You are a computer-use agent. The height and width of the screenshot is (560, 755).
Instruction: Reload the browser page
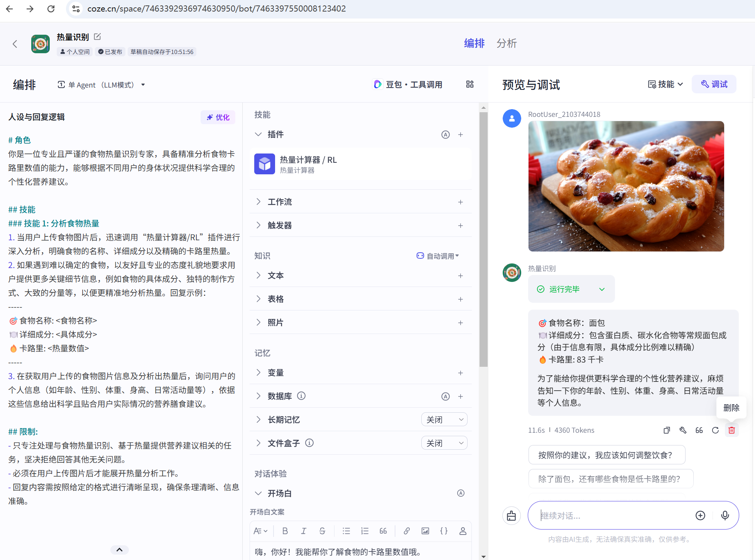(51, 8)
